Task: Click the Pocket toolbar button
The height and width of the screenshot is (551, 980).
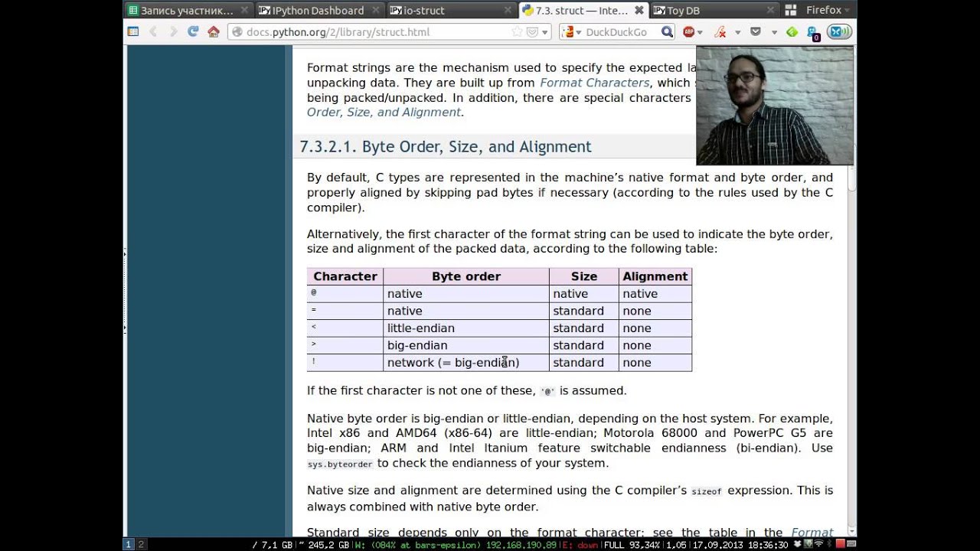Action: (x=756, y=32)
